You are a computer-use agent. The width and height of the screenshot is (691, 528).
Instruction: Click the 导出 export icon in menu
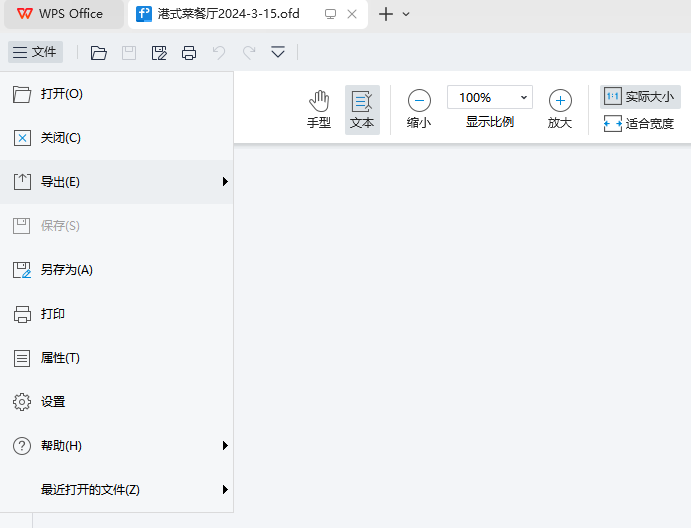point(22,182)
